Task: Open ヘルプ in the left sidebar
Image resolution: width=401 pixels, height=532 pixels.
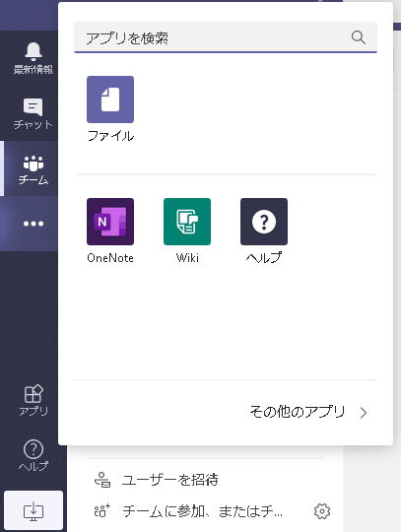Action: point(33,456)
